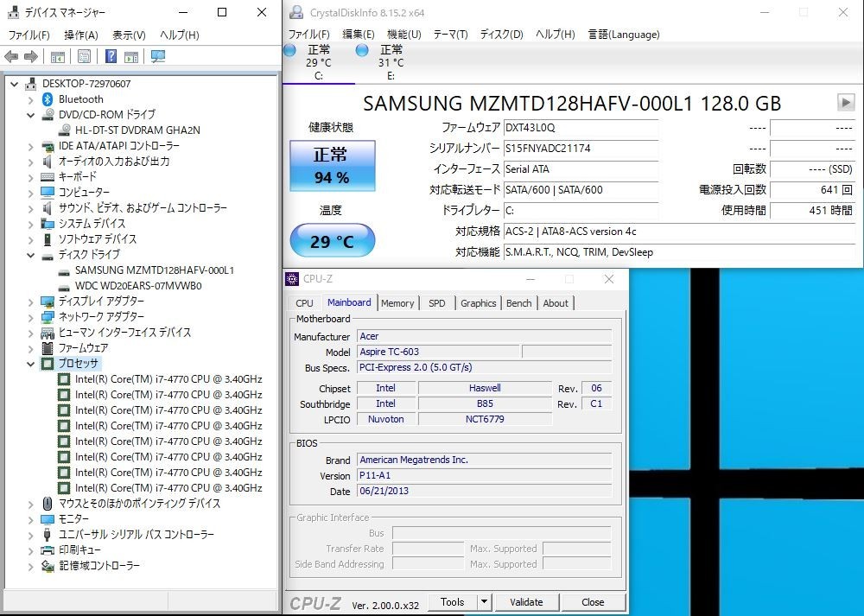864x616 pixels.
Task: Collapse the プロセッサ node
Action: (x=31, y=364)
